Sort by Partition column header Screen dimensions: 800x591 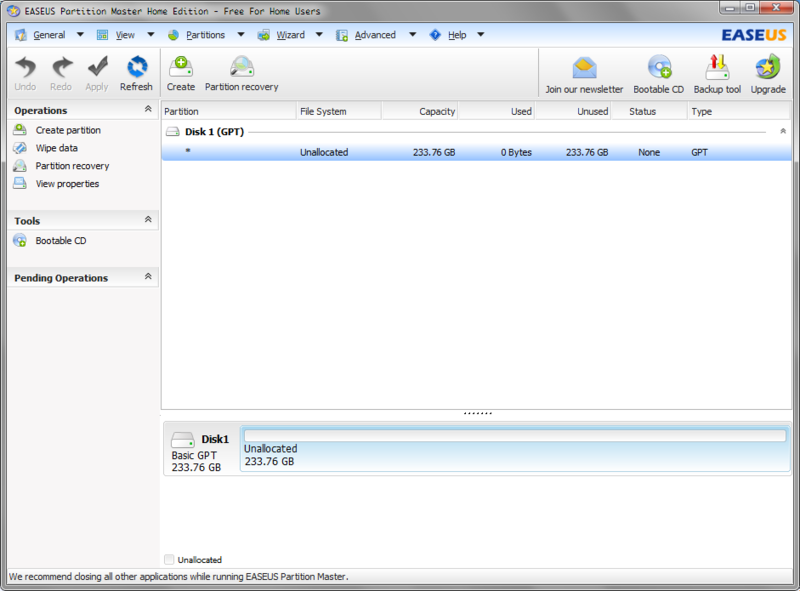pyautogui.click(x=229, y=111)
